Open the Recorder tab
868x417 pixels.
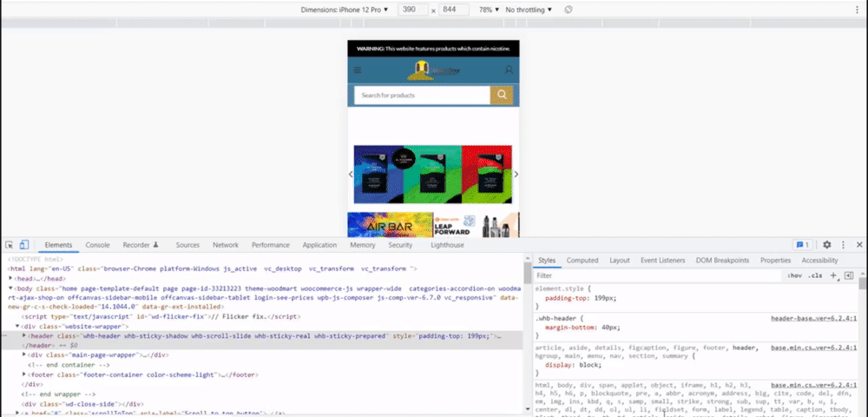pyautogui.click(x=141, y=245)
